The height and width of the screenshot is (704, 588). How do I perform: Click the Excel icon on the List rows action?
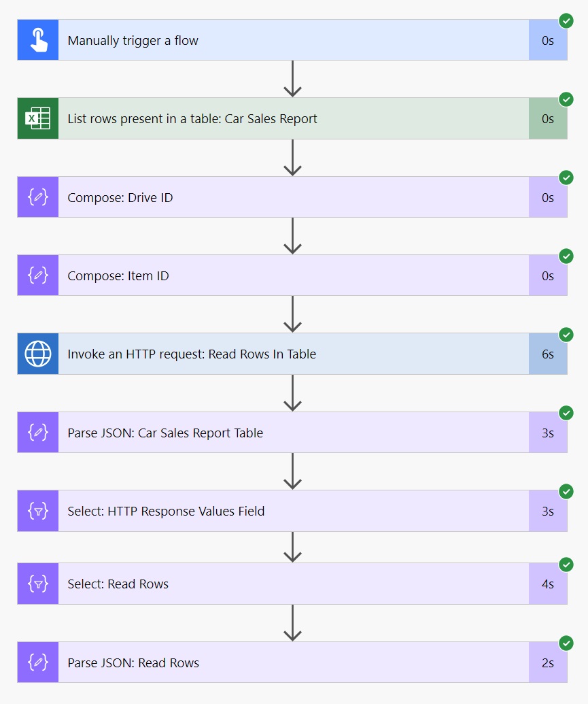38,118
